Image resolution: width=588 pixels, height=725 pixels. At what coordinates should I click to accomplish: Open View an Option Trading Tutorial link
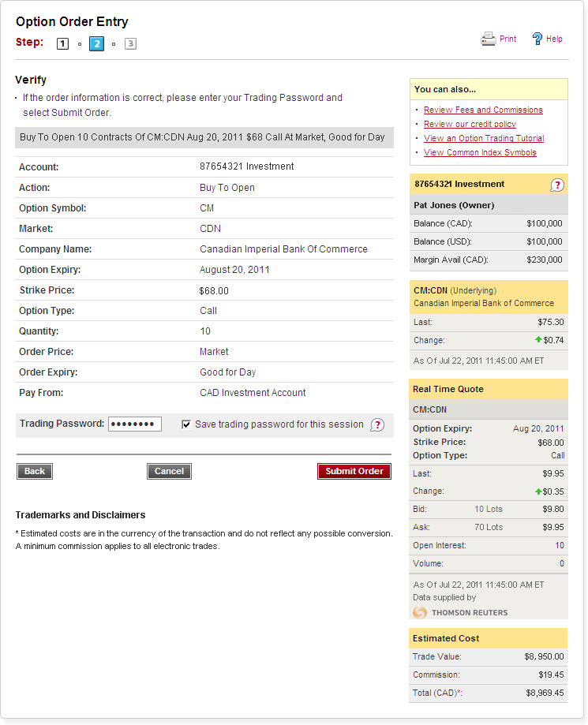tap(484, 138)
